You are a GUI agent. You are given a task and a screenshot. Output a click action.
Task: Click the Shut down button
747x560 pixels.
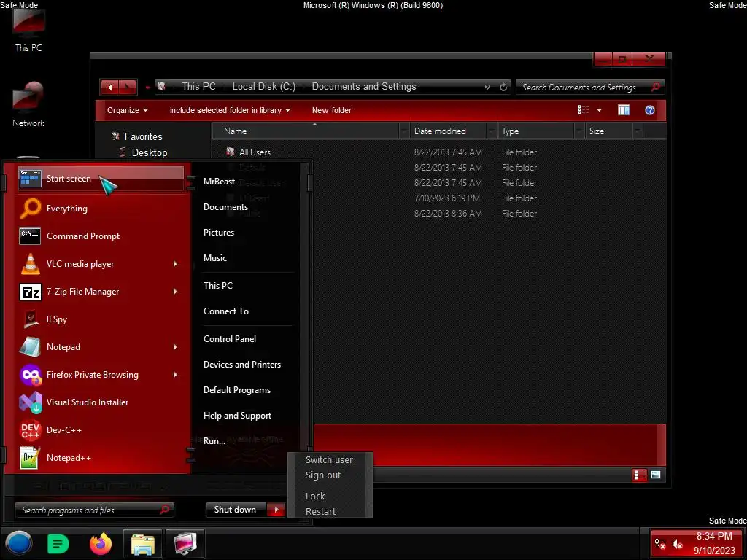click(236, 510)
